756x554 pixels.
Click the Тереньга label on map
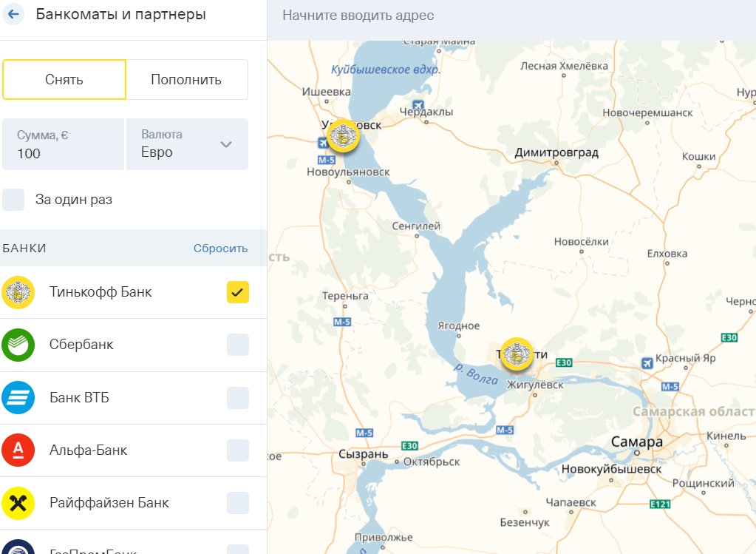point(345,296)
